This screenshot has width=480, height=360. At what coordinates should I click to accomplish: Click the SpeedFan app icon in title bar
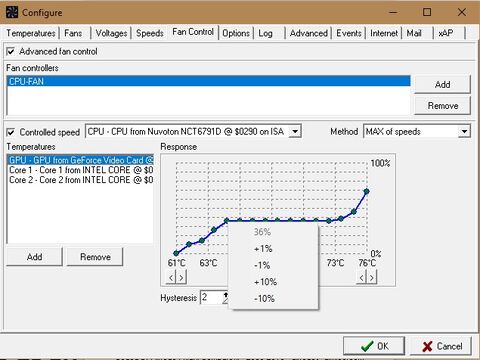(12, 12)
